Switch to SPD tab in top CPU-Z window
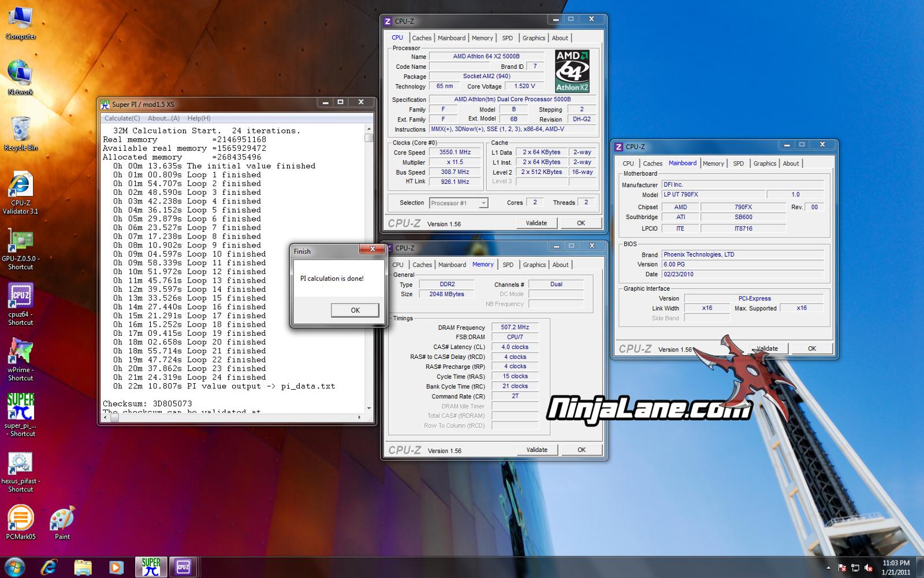Screen dimensions: 924x578 507,38
